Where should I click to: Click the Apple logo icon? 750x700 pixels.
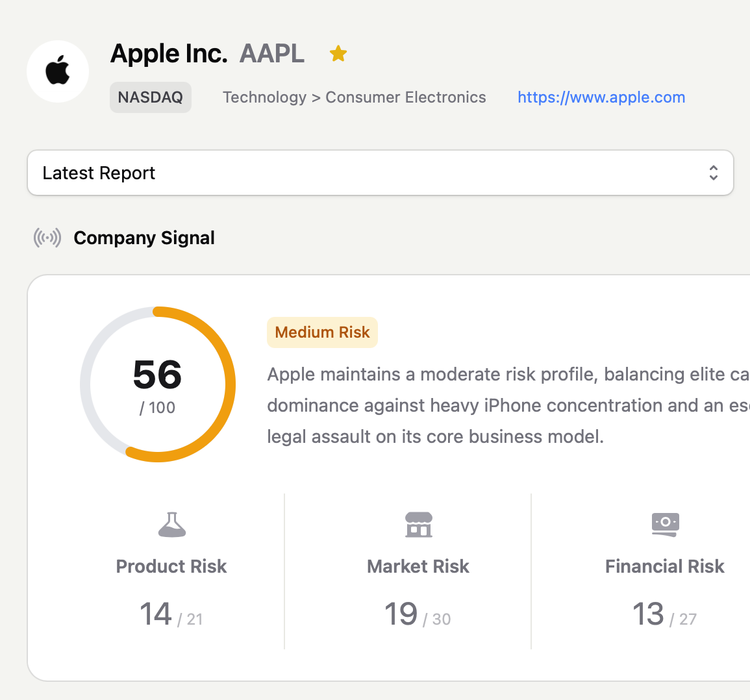(x=58, y=71)
